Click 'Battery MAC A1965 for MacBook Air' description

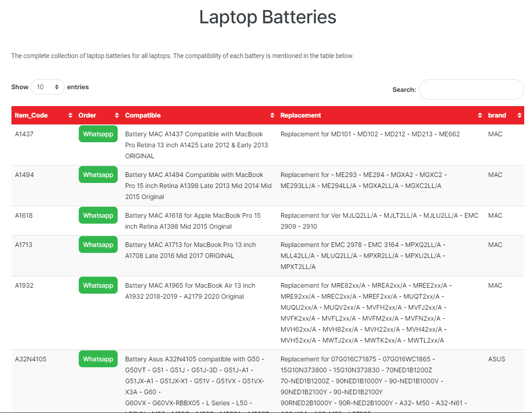pyautogui.click(x=190, y=291)
